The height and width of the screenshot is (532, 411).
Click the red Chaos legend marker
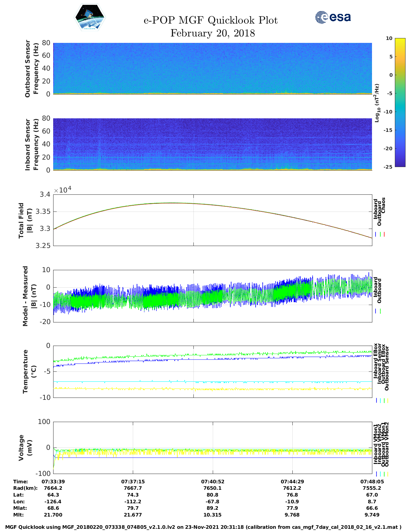pyautogui.click(x=384, y=234)
